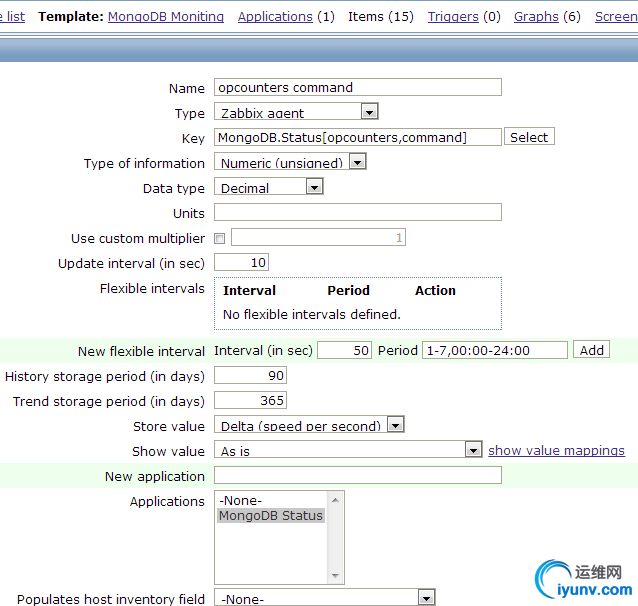Click Add to add flexible interval
Screen dimensions: 638x606
tap(591, 350)
